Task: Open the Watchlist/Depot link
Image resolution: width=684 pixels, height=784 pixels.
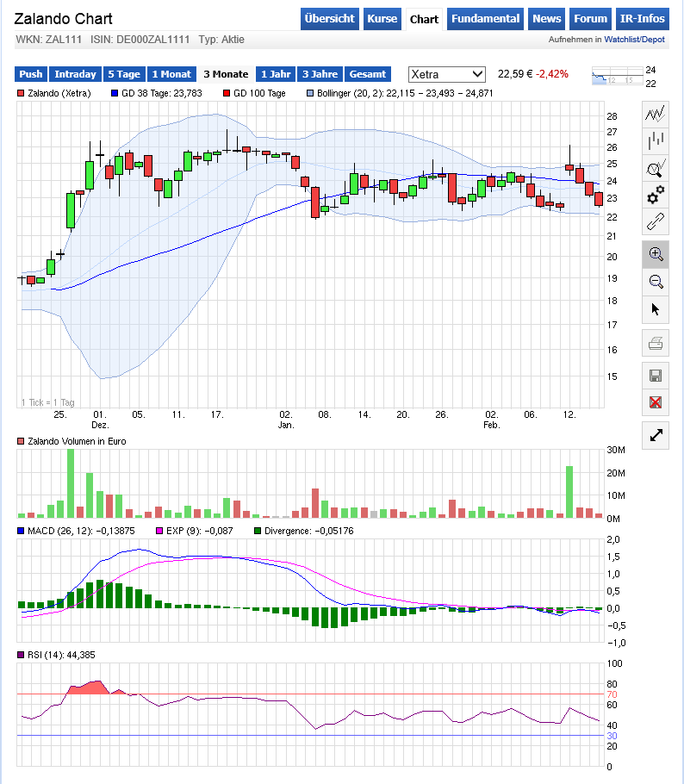Action: click(635, 40)
